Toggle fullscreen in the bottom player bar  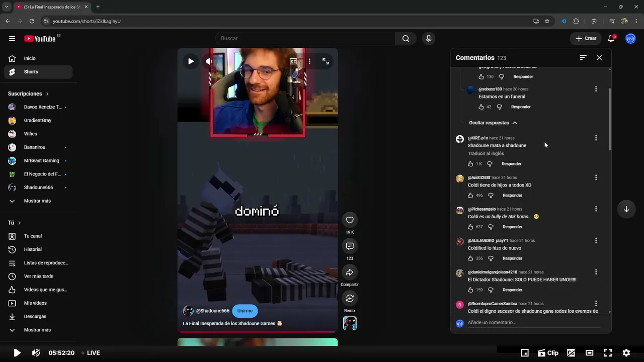608,353
